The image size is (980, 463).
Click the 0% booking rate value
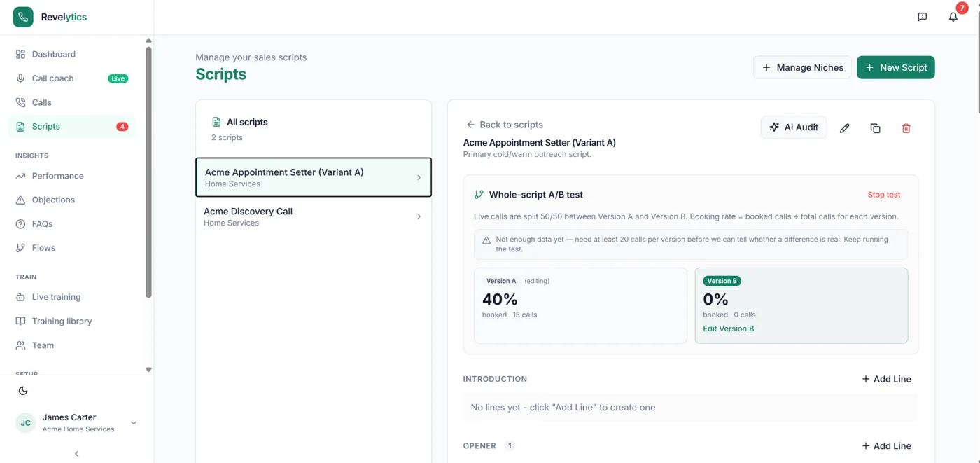(716, 300)
